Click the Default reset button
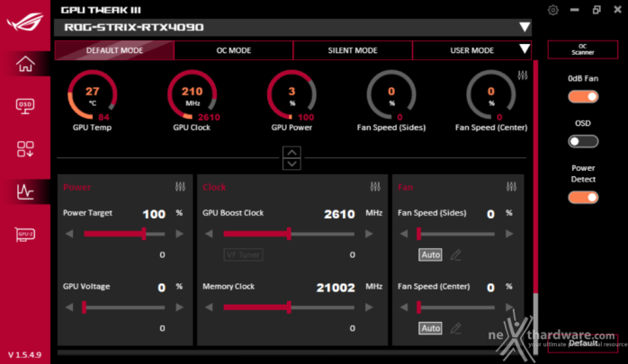The image size is (628, 364). point(583,343)
